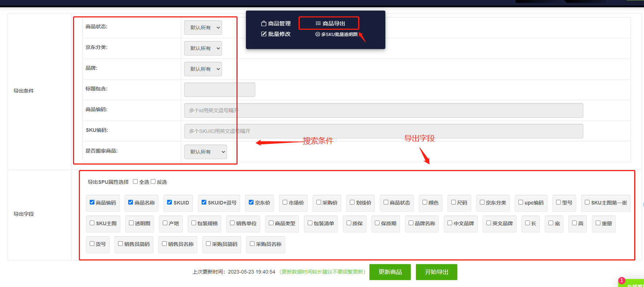The image size is (644, 287).
Task: Check the SKU主图 field checkbox
Action: [92, 223]
